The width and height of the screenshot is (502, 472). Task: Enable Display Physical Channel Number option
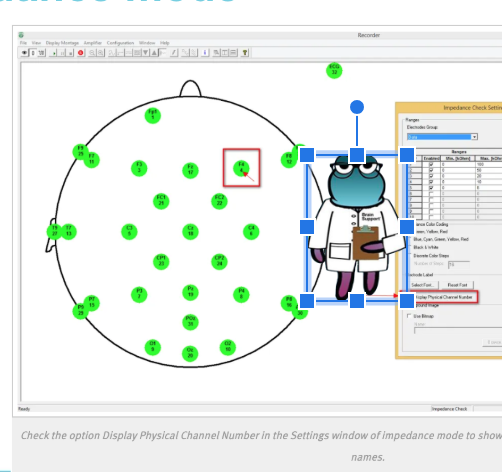click(x=444, y=297)
